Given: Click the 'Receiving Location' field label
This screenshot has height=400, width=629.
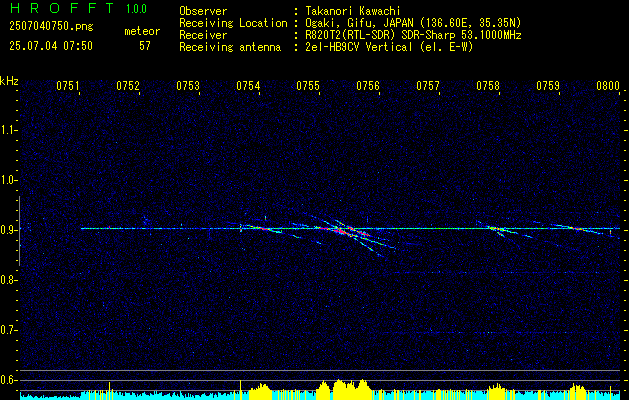Looking at the screenshot, I should coord(233,23).
